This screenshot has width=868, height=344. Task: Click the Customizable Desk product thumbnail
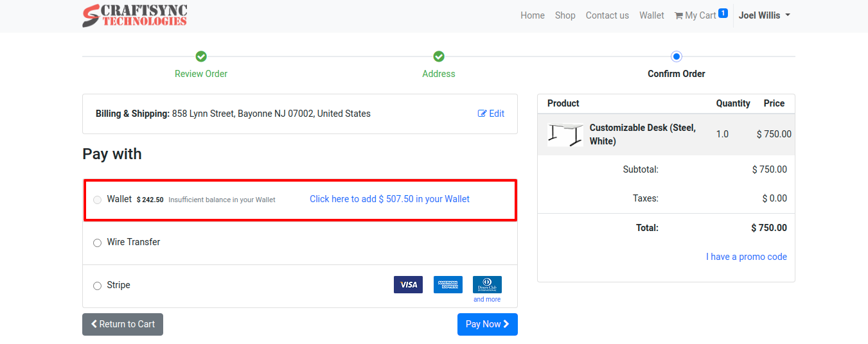click(x=565, y=135)
